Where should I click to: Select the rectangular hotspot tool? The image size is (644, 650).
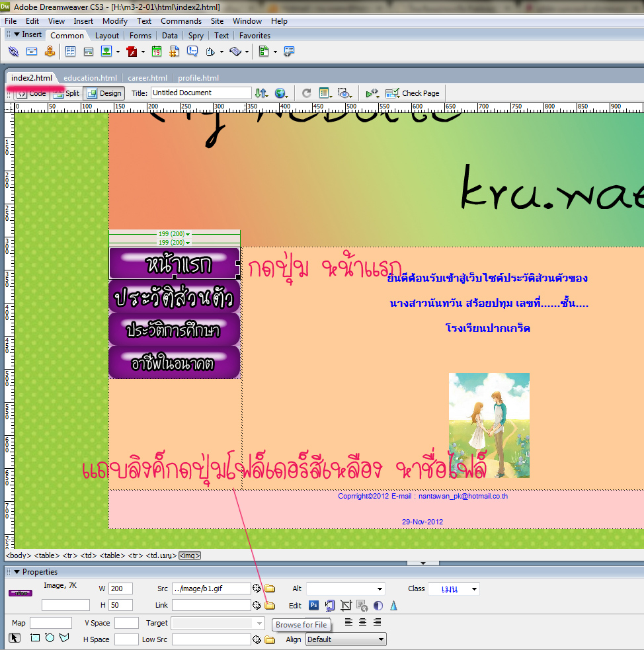pyautogui.click(x=35, y=637)
